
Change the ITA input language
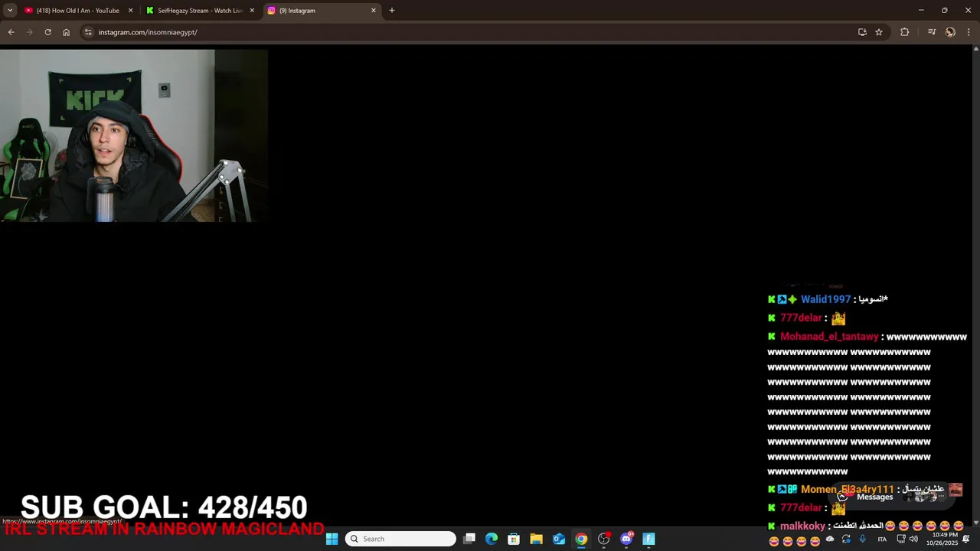click(882, 539)
